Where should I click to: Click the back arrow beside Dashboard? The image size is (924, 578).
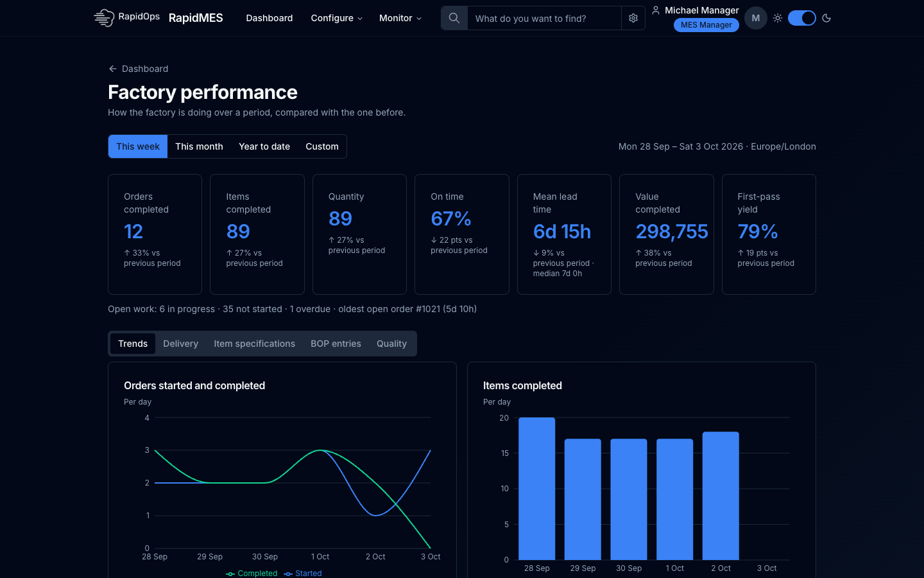(x=113, y=69)
